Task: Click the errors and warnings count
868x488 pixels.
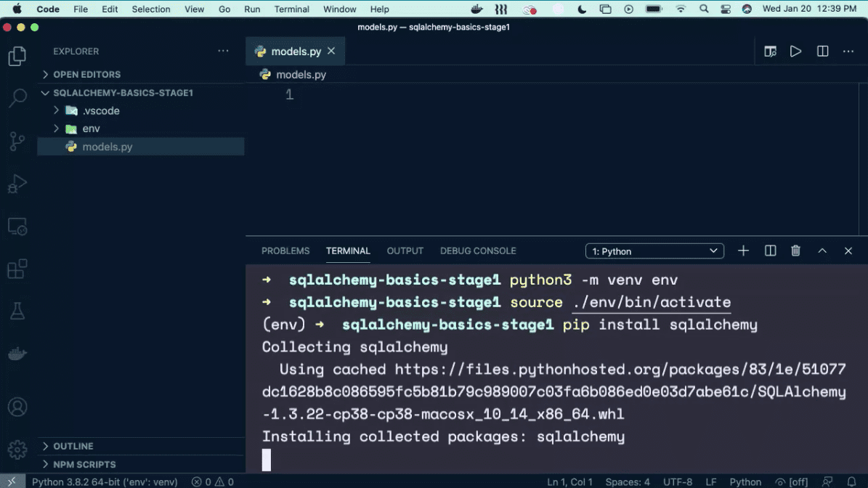Action: pyautogui.click(x=213, y=482)
